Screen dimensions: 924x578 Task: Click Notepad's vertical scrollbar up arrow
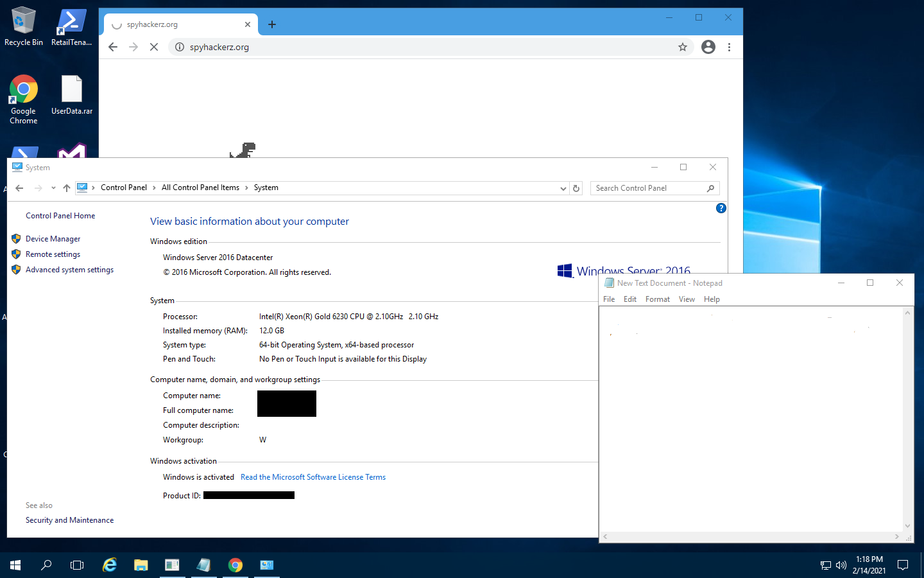click(x=907, y=313)
